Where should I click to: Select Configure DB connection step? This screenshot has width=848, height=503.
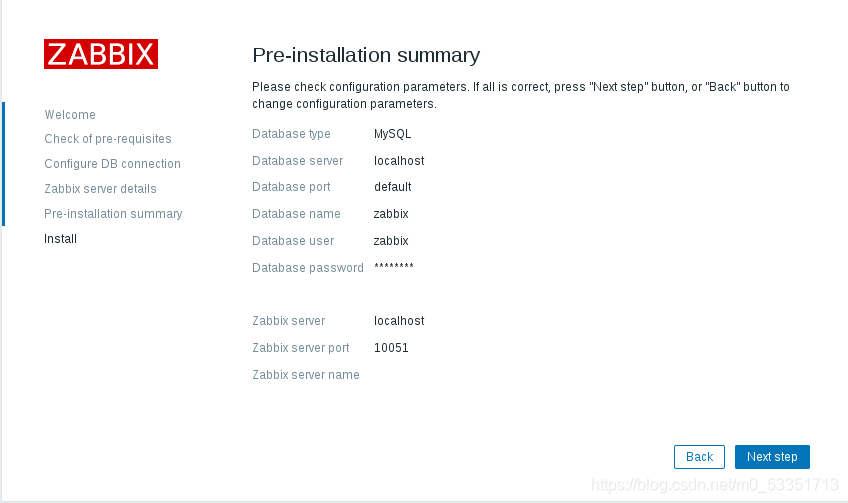coord(112,164)
